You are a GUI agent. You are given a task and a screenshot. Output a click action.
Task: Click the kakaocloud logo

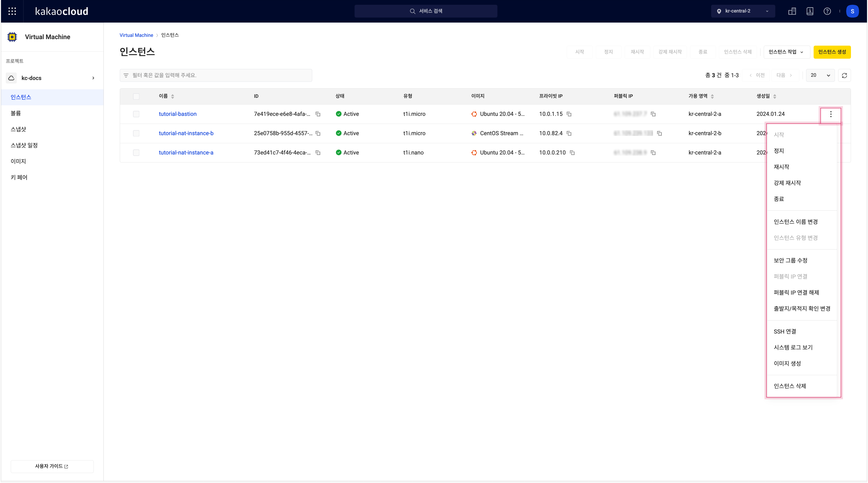[x=62, y=11]
